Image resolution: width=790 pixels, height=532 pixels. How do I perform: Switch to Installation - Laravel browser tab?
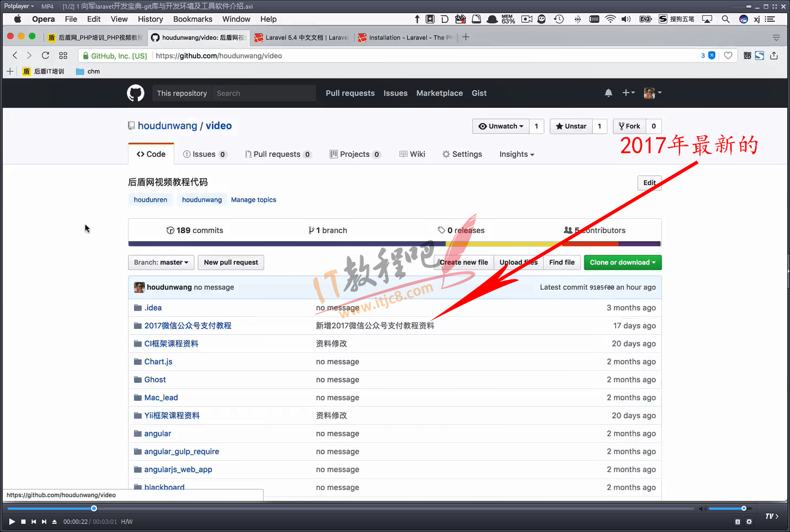tap(405, 38)
